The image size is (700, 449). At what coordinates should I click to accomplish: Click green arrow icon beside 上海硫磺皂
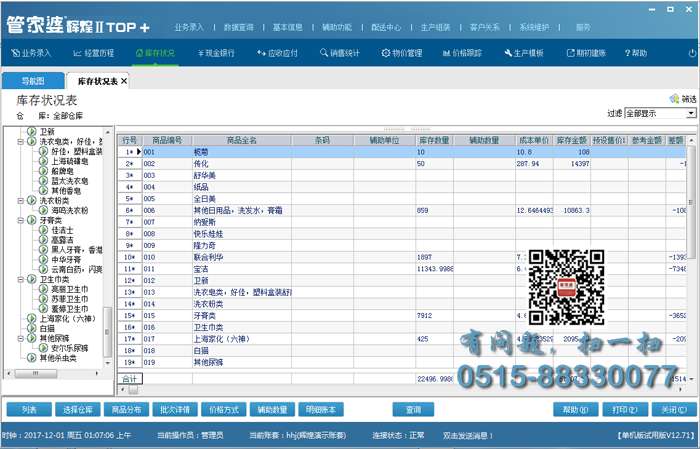coord(43,161)
